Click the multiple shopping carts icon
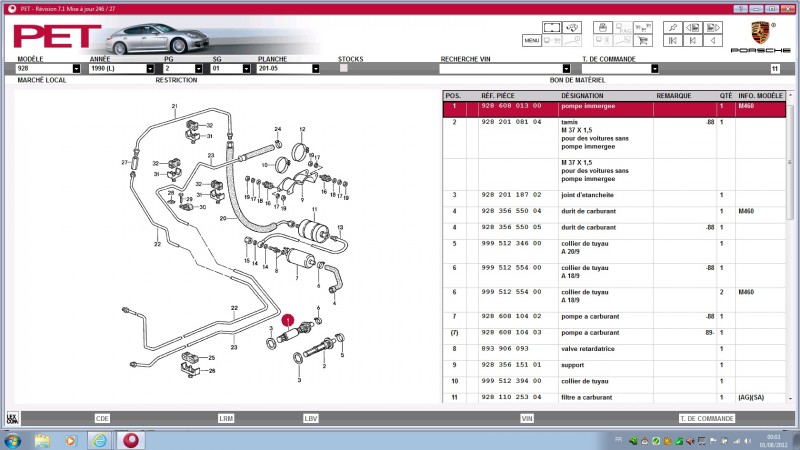The height and width of the screenshot is (450, 800). 643,28
